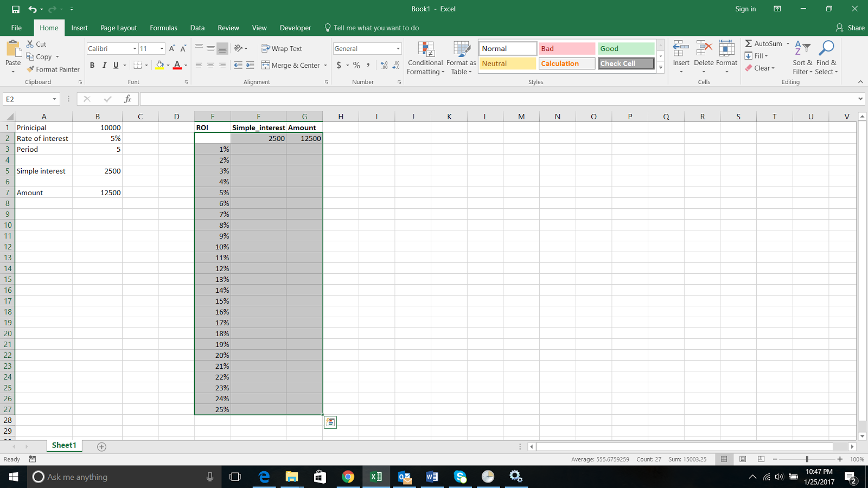Apply the Good cell style
This screenshot has width=868, height=488.
625,48
